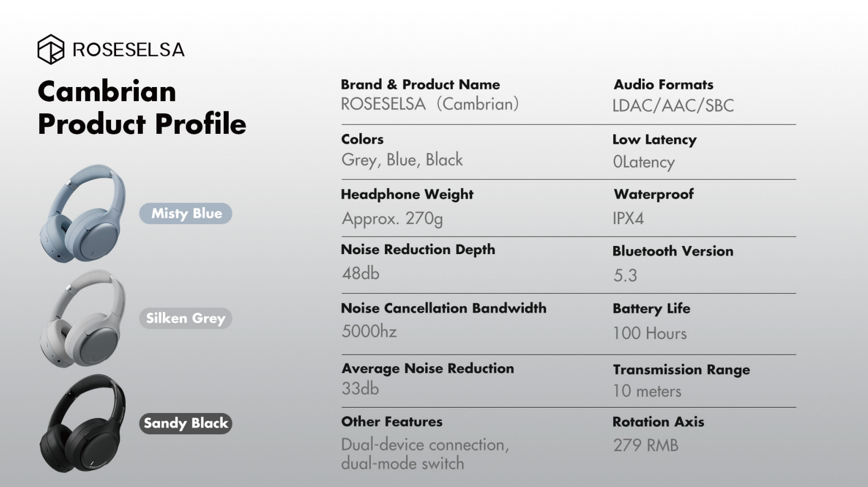Click the Sandy Black color pill
This screenshot has width=868, height=487.
186,423
